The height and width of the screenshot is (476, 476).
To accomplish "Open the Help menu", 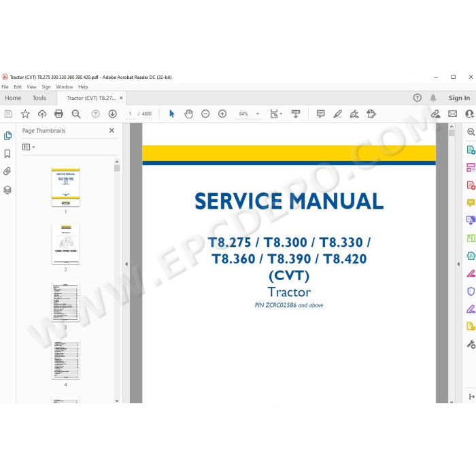I will click(83, 87).
